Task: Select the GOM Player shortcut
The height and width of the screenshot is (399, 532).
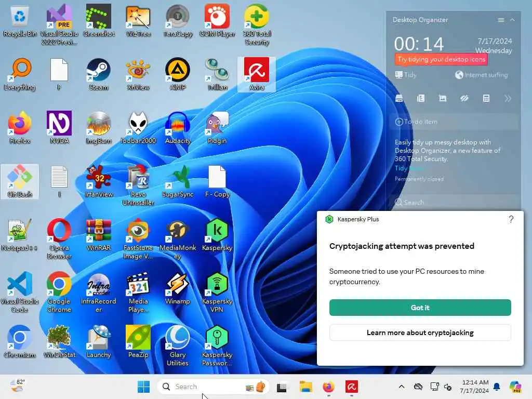Action: tap(217, 21)
